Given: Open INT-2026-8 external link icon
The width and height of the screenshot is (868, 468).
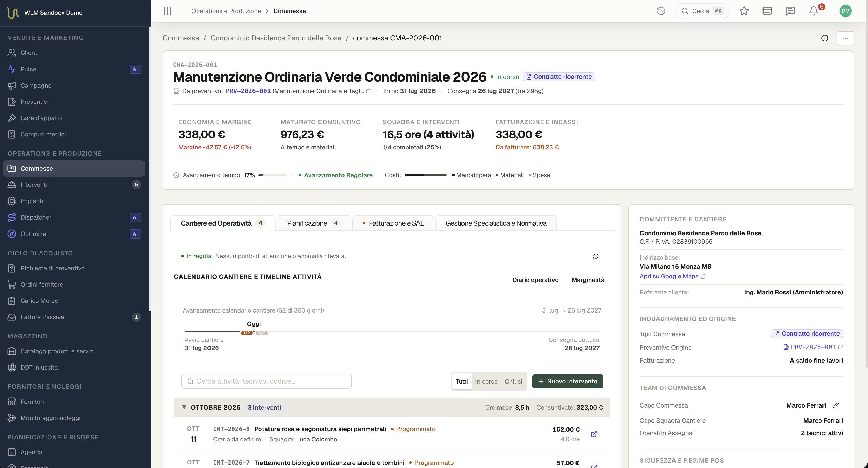Looking at the screenshot, I should tap(594, 434).
